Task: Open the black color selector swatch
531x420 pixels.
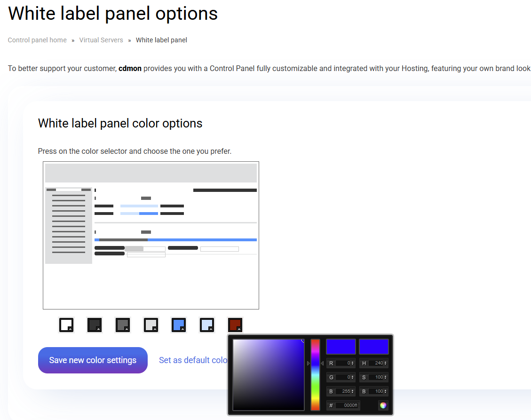Action: pos(95,325)
